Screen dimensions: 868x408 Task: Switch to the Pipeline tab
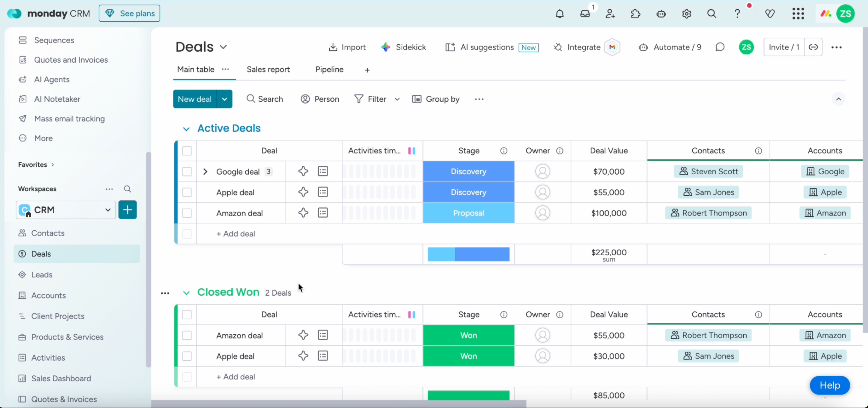pyautogui.click(x=329, y=69)
